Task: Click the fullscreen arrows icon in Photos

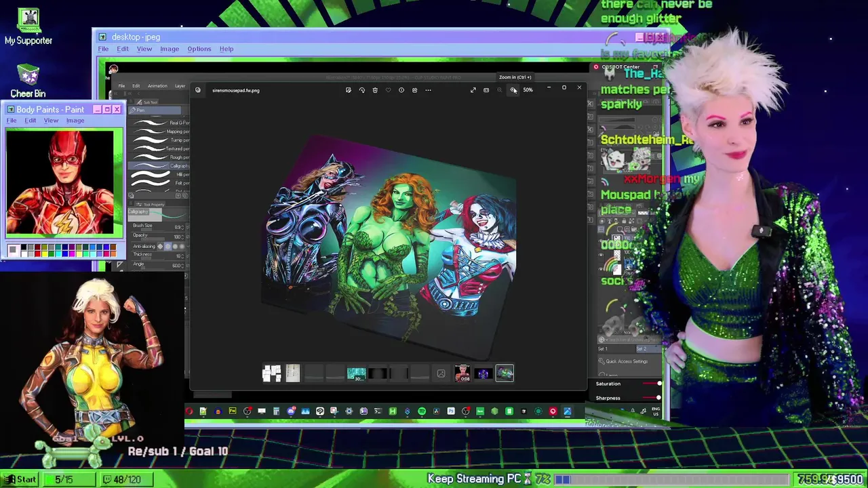Action: (473, 90)
